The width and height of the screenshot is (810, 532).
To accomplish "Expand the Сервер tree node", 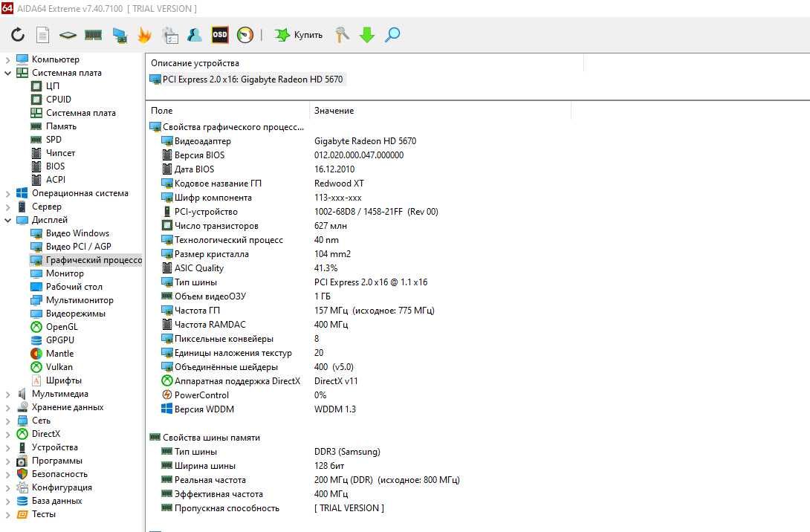I will (7, 207).
